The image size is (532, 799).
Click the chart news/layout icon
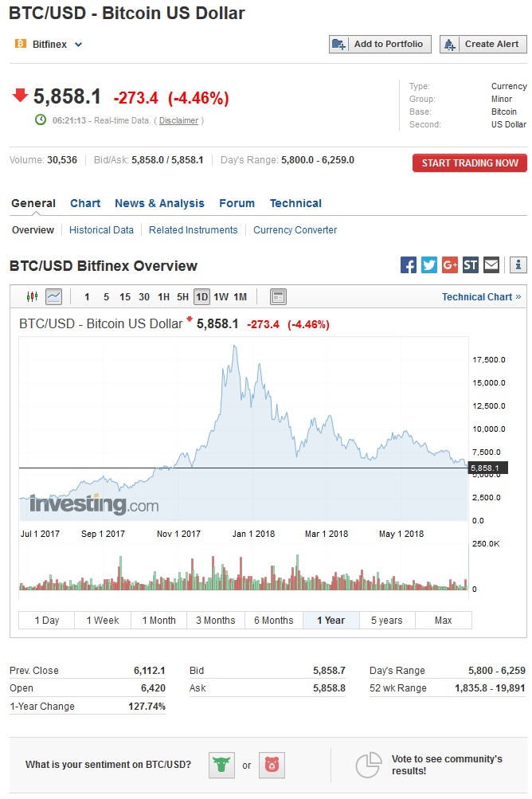click(x=278, y=296)
